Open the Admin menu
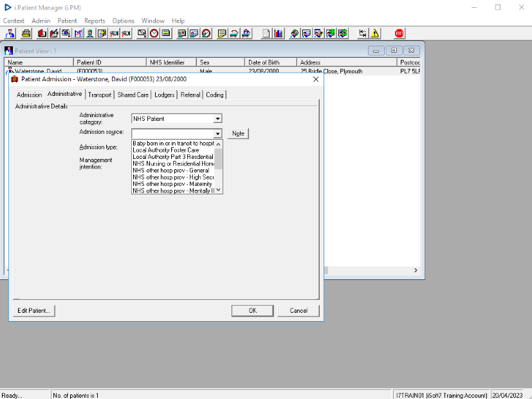532x399 pixels. [41, 21]
